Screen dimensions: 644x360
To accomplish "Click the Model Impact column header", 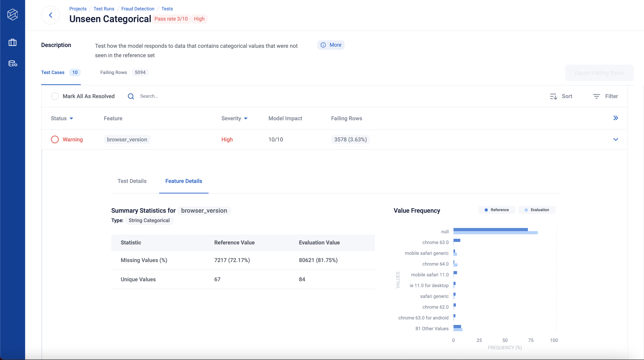I will [x=285, y=118].
